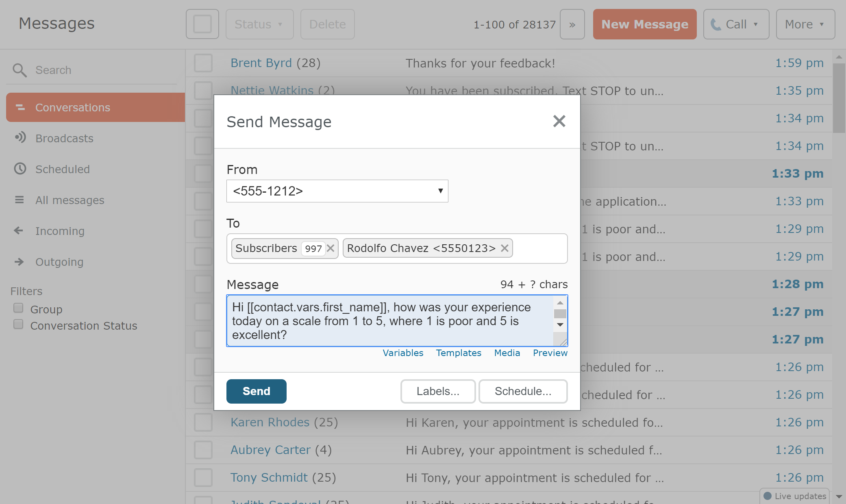Viewport: 846px width, 504px height.
Task: Go to next page of messages
Action: tap(572, 24)
